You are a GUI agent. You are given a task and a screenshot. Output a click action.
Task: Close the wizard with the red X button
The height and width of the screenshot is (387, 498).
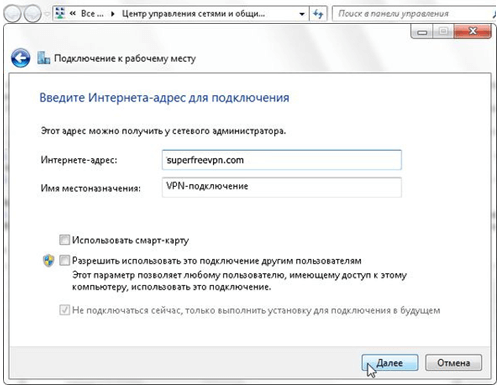(472, 32)
